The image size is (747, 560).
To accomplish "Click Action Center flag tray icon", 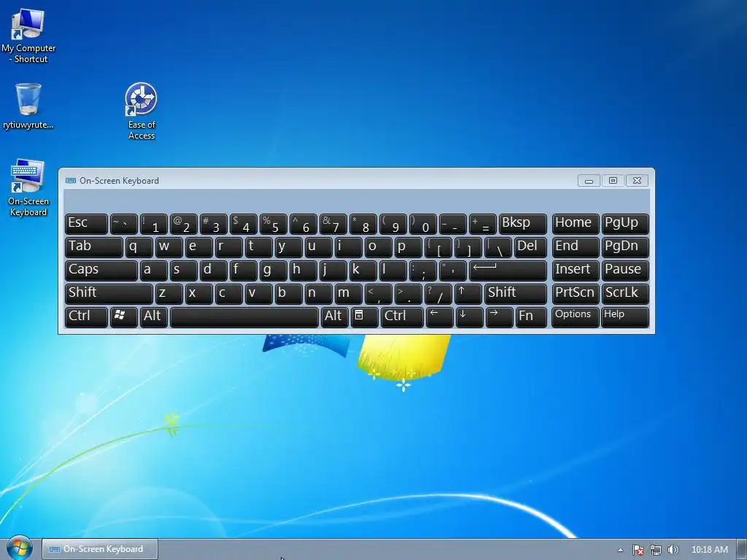I will [x=638, y=550].
